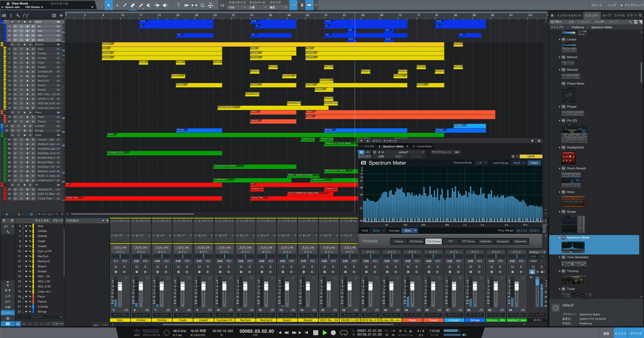Click the add track plus icon

[61, 15]
